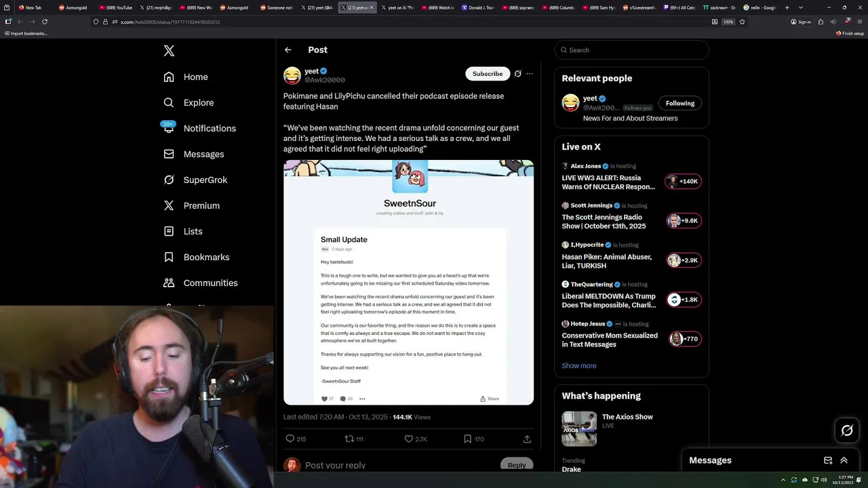Compose a new message in Messages drawer

(x=828, y=460)
